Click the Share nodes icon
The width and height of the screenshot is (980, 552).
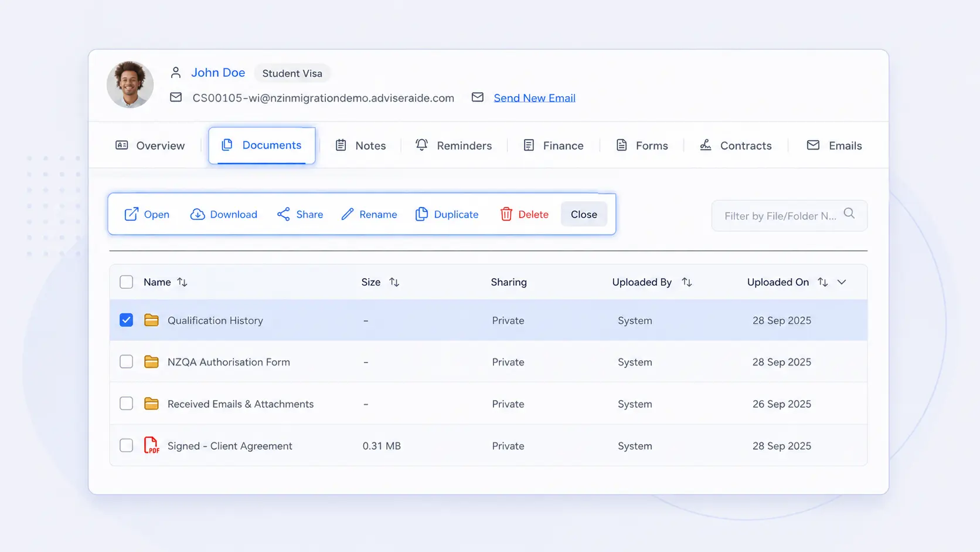pyautogui.click(x=283, y=214)
